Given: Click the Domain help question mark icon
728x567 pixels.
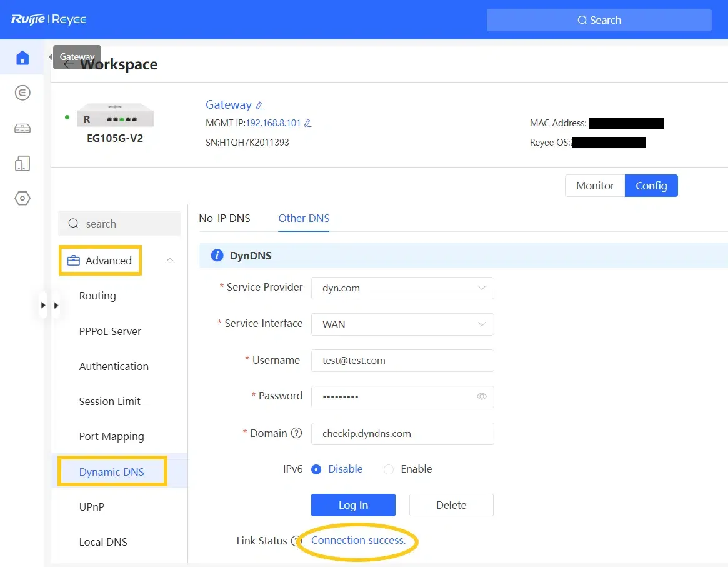Looking at the screenshot, I should click(296, 433).
